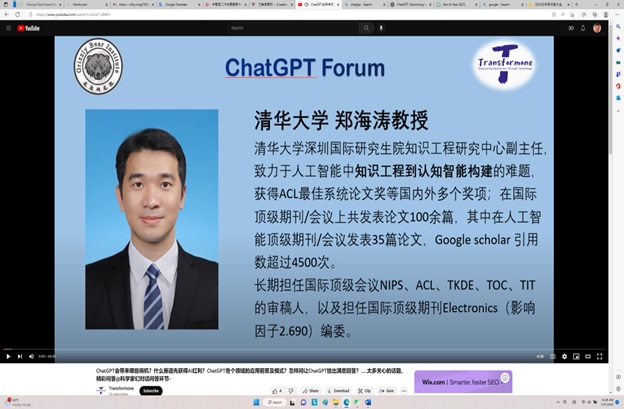Image resolution: width=624 pixels, height=409 pixels.
Task: Switch to the google - Search tab
Action: [503, 4]
